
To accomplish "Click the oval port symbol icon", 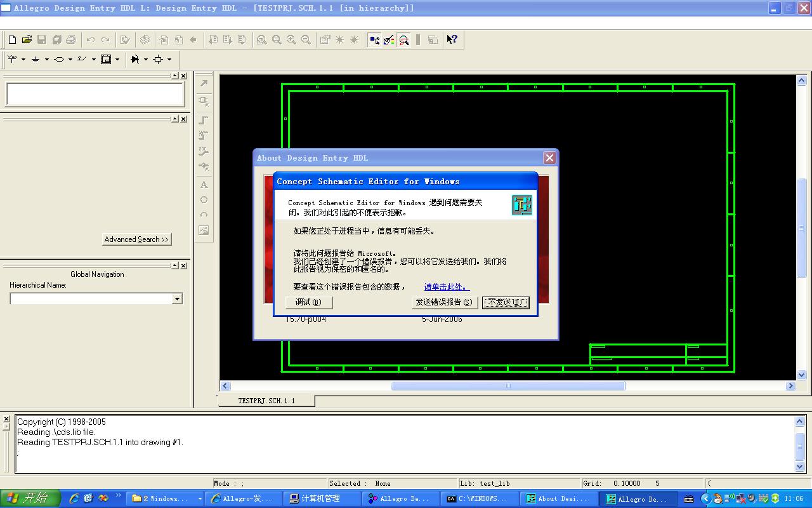I will click(x=59, y=59).
